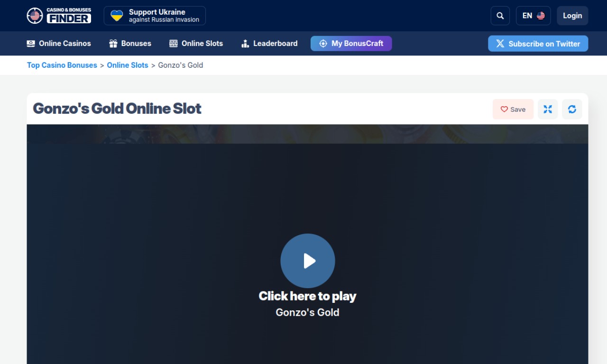Click the heart icon on Save

[x=504, y=109]
